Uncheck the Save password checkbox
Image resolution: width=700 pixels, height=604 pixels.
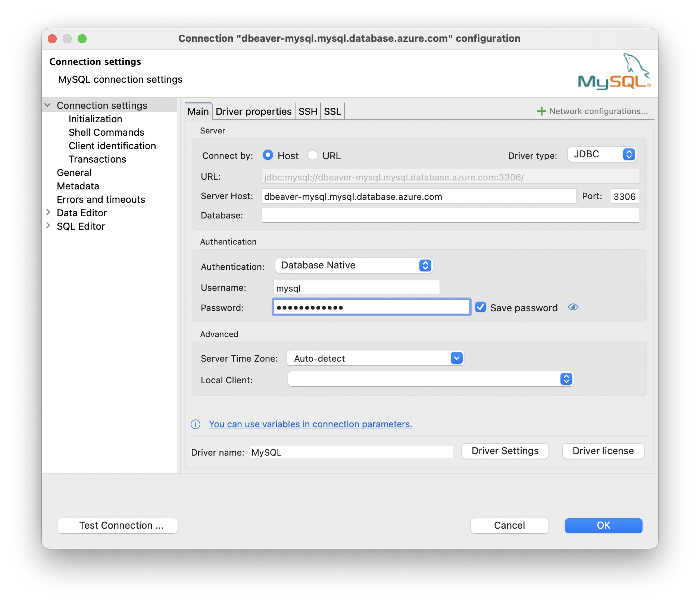click(481, 307)
